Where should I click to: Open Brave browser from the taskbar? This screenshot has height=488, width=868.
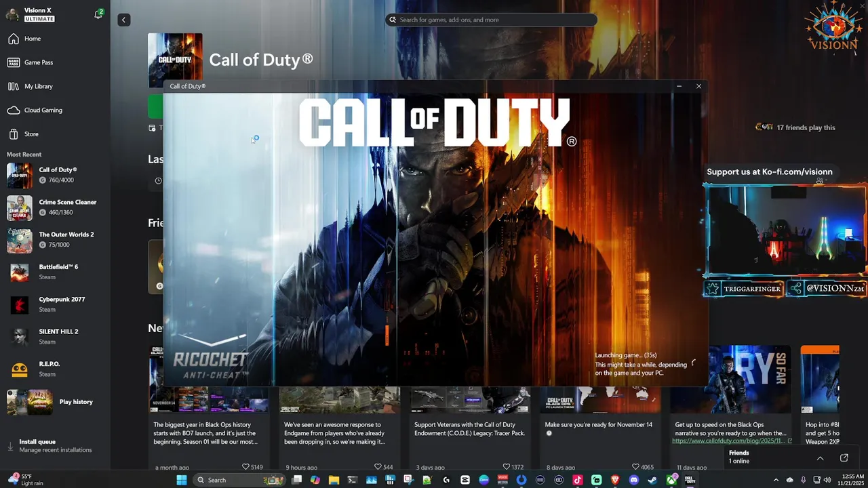(614, 480)
